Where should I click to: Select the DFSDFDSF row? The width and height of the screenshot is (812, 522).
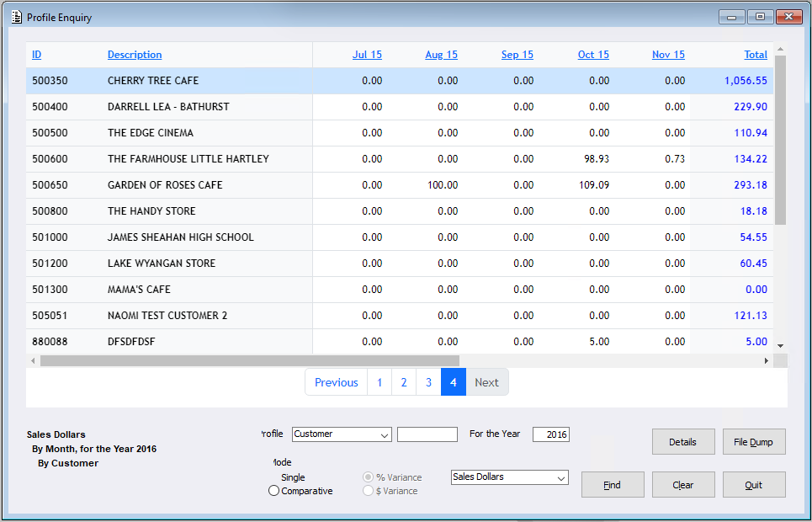[399, 342]
